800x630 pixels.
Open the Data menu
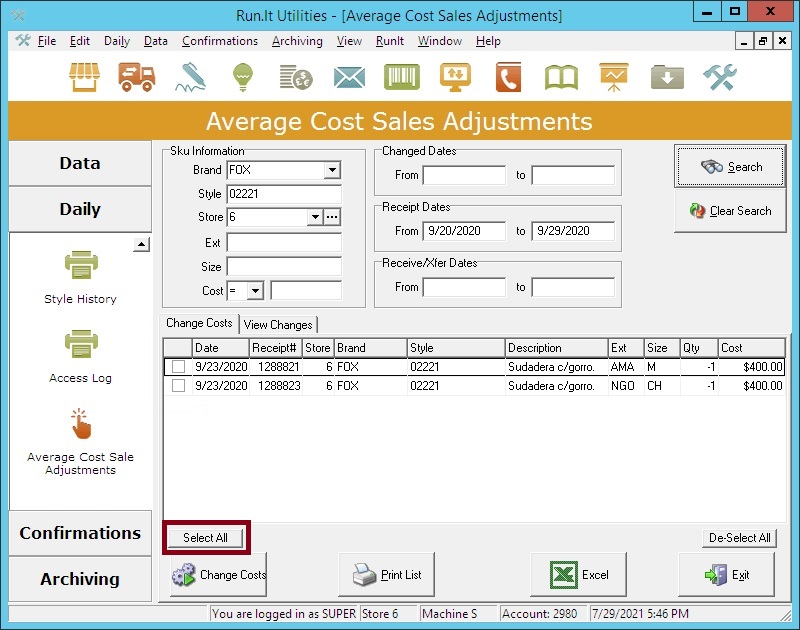coord(156,41)
